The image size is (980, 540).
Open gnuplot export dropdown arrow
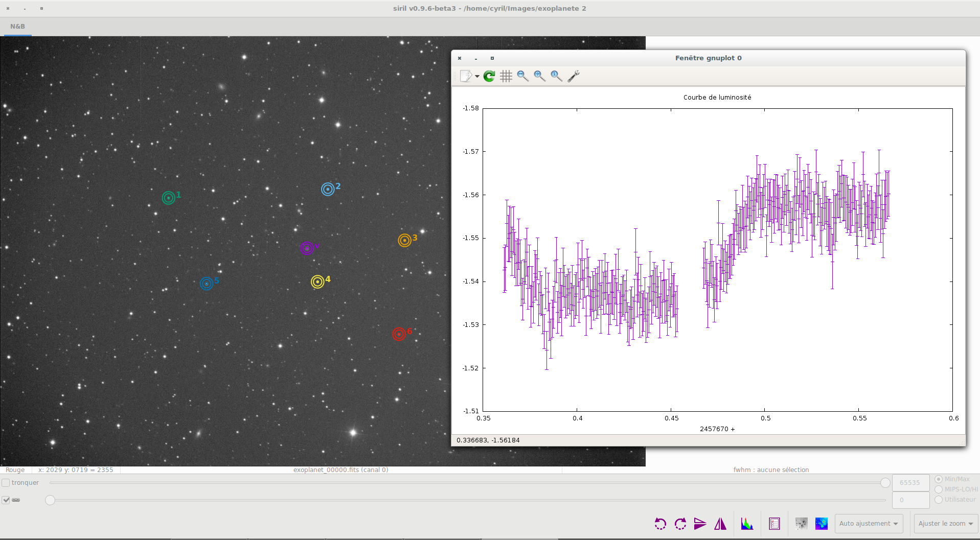coord(477,77)
